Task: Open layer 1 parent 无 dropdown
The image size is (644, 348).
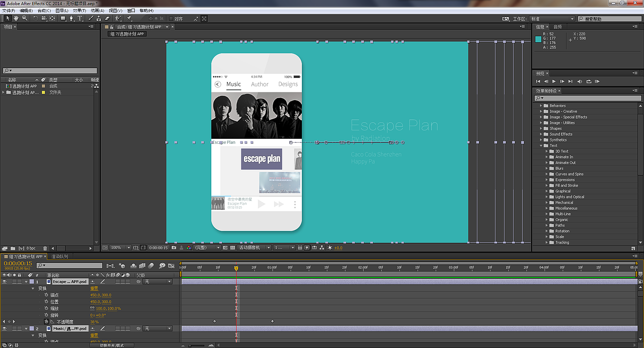Action: [157, 282]
